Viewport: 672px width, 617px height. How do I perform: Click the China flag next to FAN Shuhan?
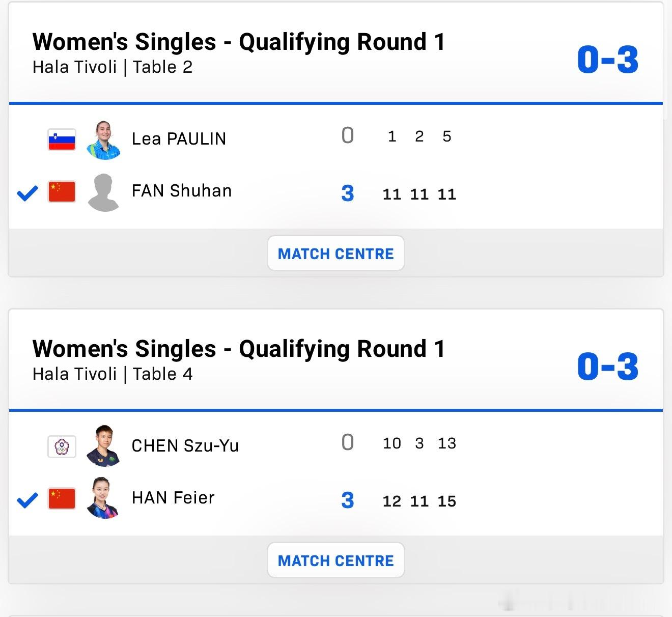(62, 192)
